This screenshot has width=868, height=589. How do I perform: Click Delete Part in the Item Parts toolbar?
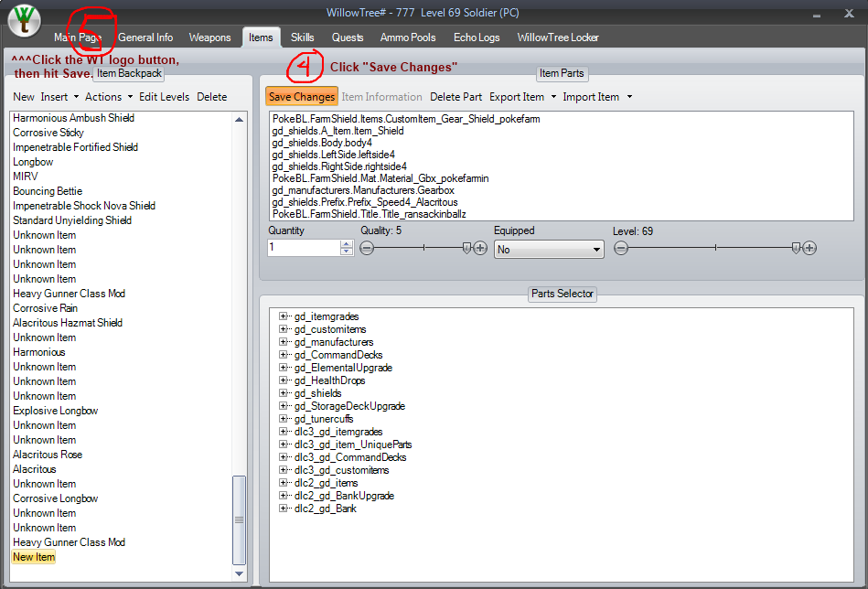click(455, 97)
